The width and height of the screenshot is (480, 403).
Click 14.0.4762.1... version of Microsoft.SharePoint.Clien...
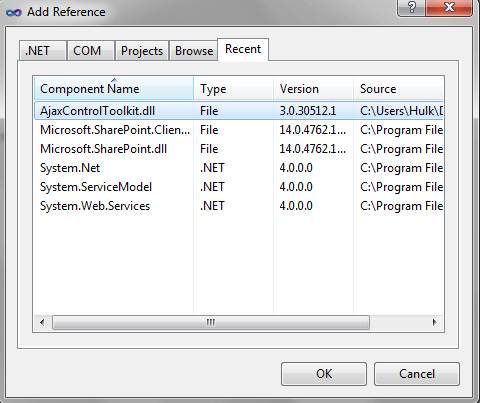point(313,130)
